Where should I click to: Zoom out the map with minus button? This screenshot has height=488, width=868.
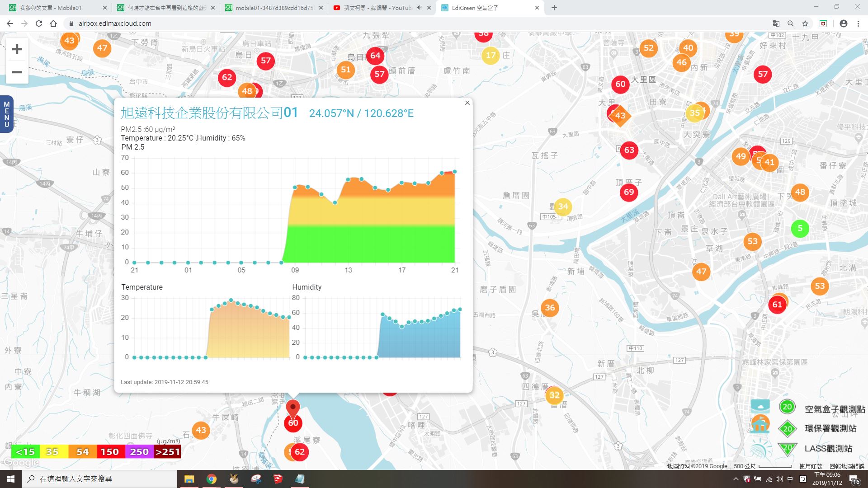pyautogui.click(x=17, y=72)
